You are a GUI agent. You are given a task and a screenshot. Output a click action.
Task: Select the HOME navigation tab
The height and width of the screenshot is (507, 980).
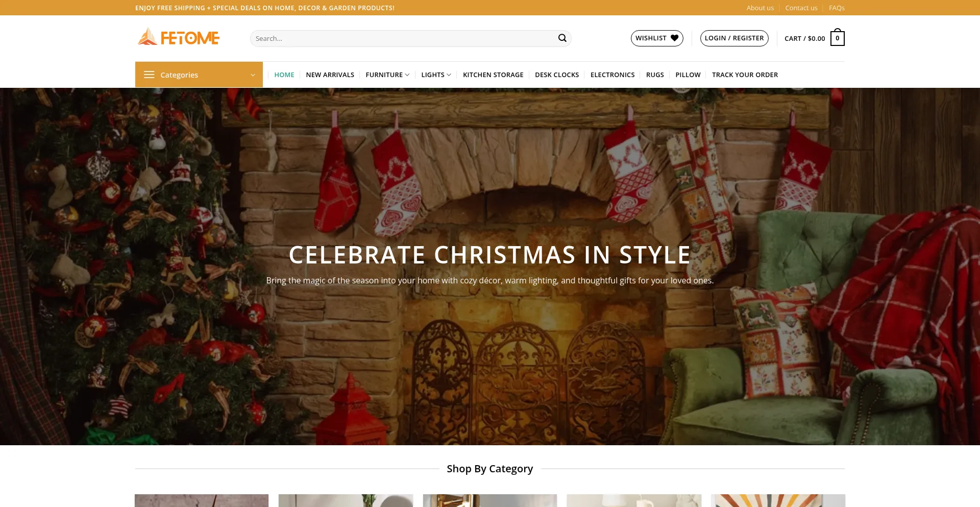[x=284, y=75]
